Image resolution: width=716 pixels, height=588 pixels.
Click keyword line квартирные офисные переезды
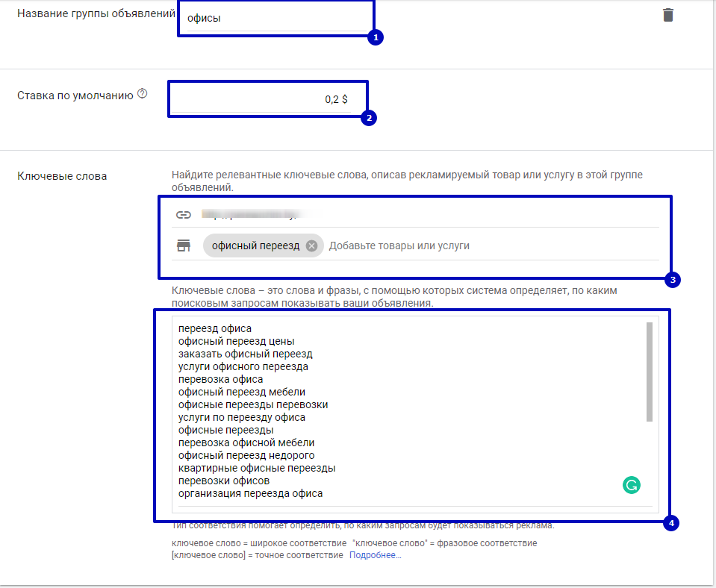257,468
